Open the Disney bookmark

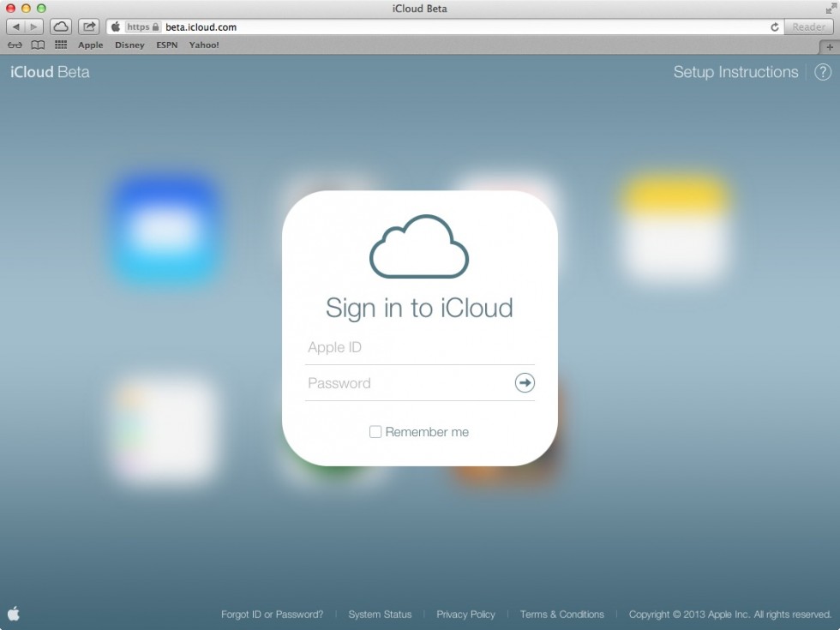click(x=129, y=45)
